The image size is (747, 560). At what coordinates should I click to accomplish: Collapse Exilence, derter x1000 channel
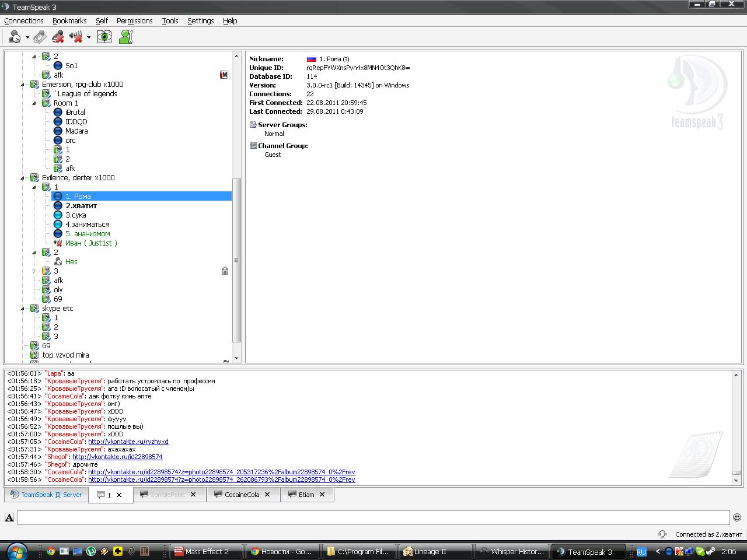tap(23, 178)
